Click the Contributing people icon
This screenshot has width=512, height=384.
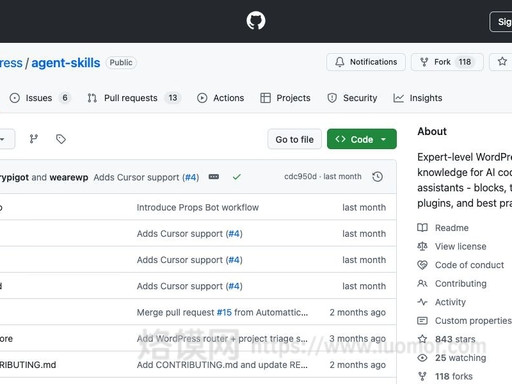(x=422, y=283)
